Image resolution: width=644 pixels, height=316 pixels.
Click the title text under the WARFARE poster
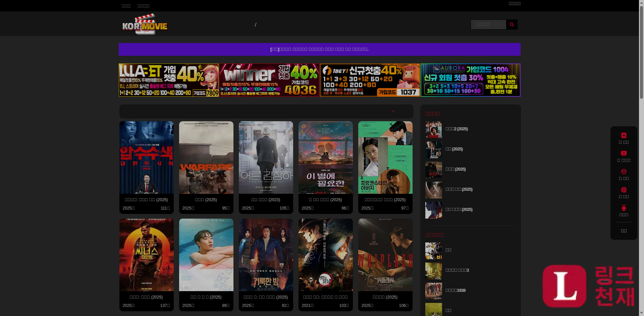coord(206,200)
